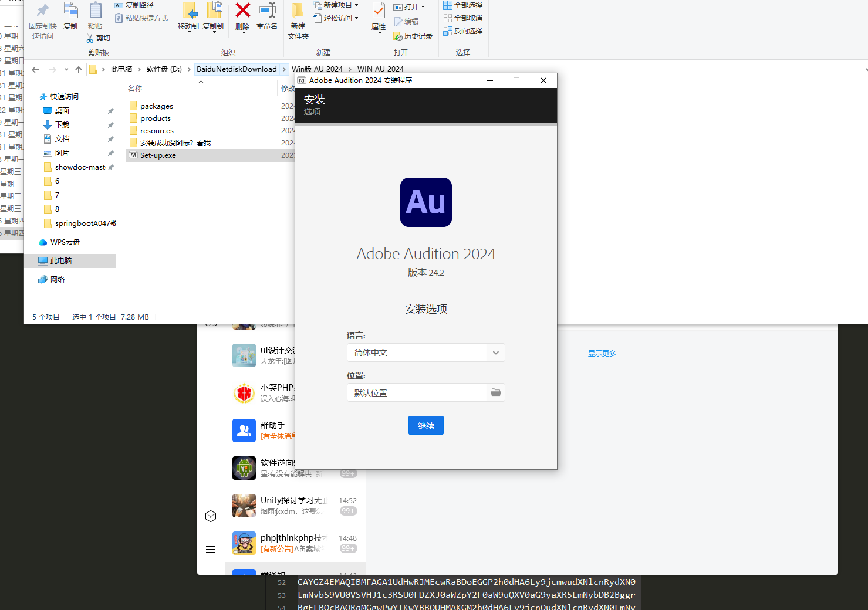Click Copy path (复制路径) in ribbon

coord(134,5)
